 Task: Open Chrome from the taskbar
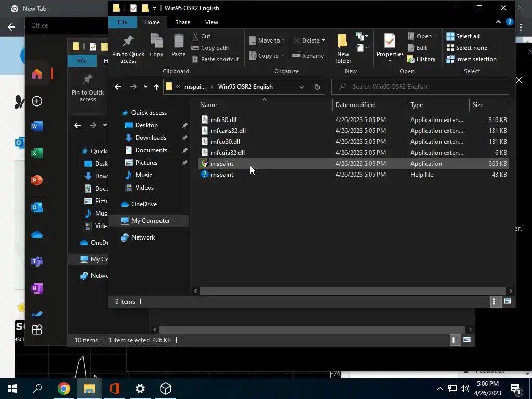tap(63, 389)
